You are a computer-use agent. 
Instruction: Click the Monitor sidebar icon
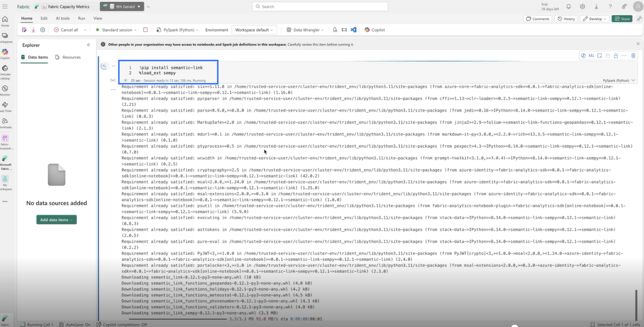(x=5, y=90)
